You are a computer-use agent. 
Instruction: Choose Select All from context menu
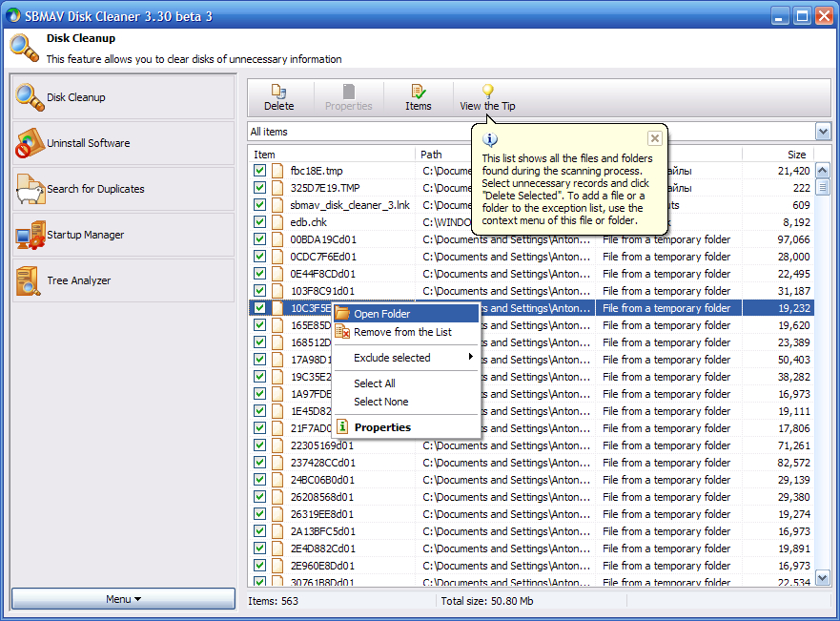[x=405, y=383]
